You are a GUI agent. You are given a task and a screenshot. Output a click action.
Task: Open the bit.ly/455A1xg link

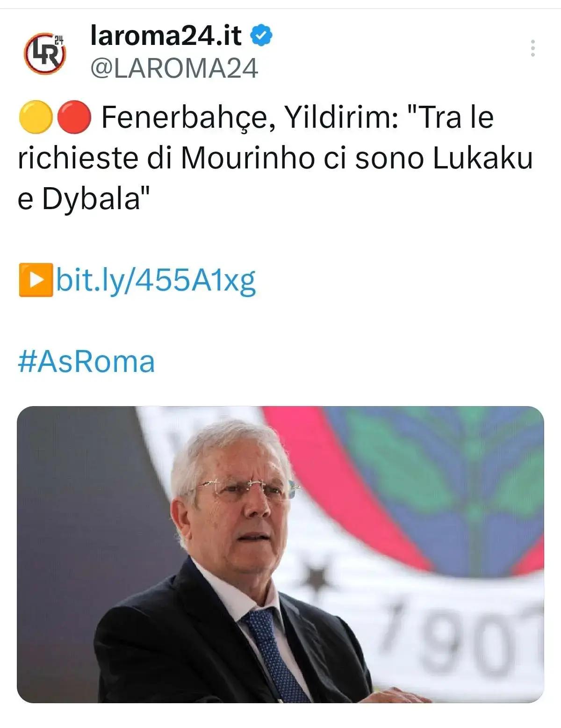pos(156,280)
